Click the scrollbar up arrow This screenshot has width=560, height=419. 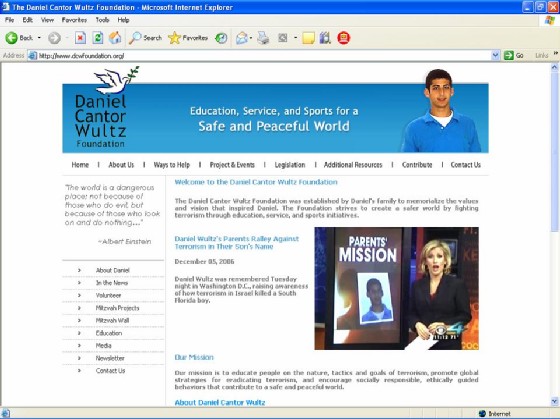click(554, 67)
